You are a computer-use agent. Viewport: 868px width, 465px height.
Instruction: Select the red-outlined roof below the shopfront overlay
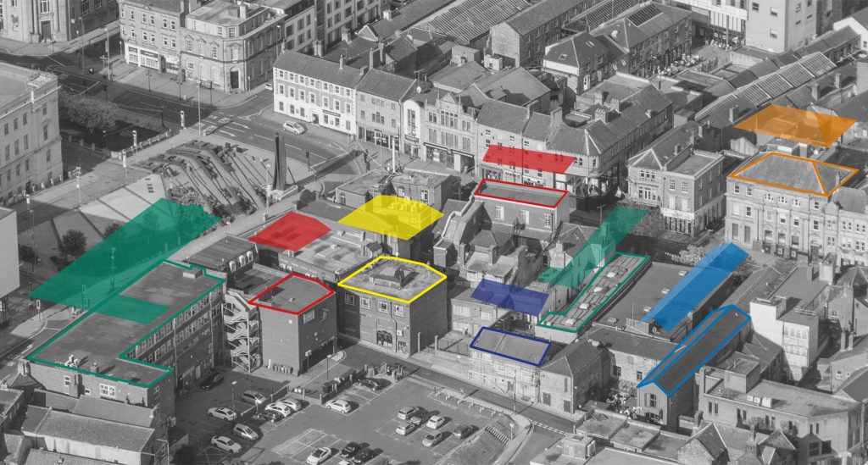pyautogui.click(x=520, y=193)
